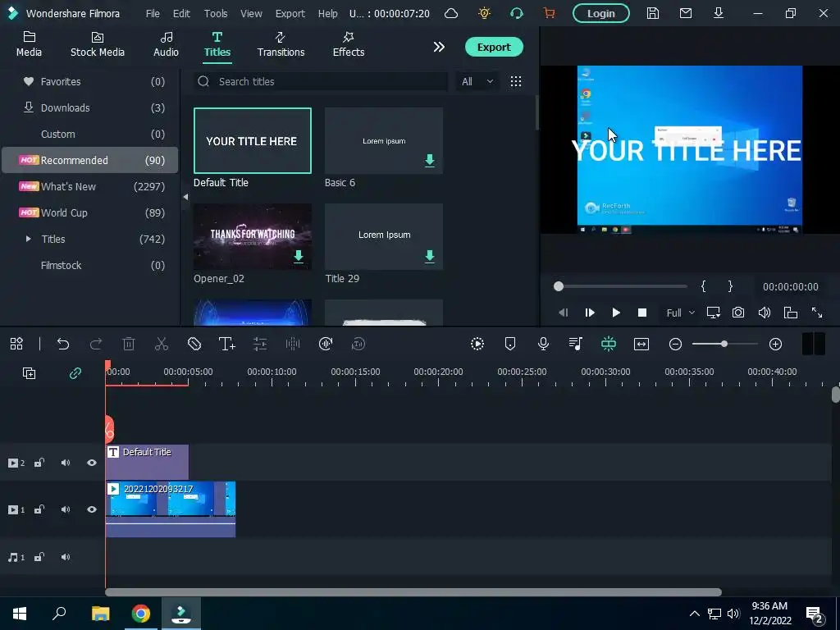This screenshot has width=840, height=630.
Task: Change the thumbnail grid view options
Action: click(516, 81)
